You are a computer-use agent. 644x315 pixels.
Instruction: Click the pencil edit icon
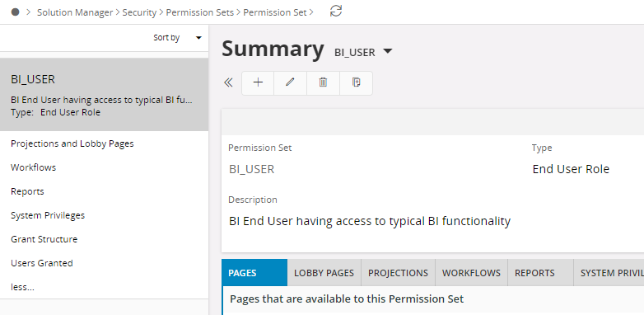click(291, 82)
